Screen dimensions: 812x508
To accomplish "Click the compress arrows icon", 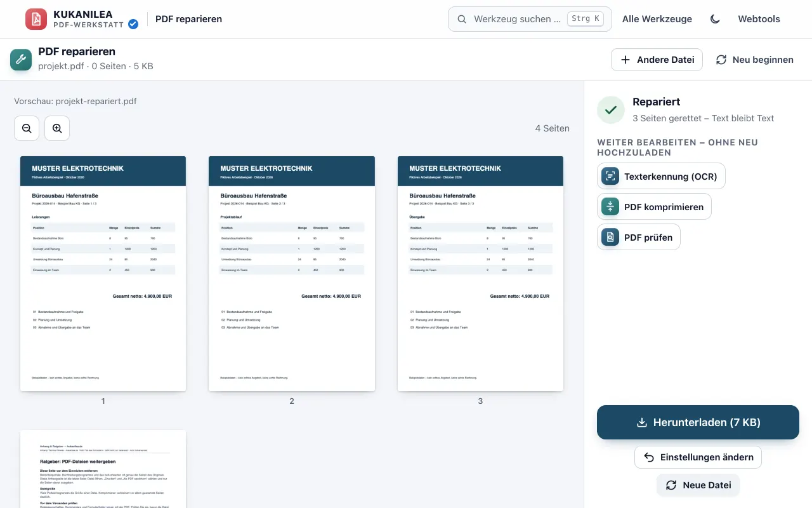I will click(x=610, y=206).
